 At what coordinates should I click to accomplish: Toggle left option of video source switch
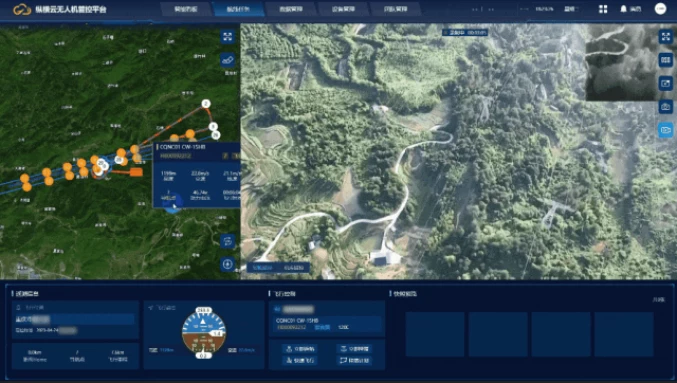click(263, 268)
